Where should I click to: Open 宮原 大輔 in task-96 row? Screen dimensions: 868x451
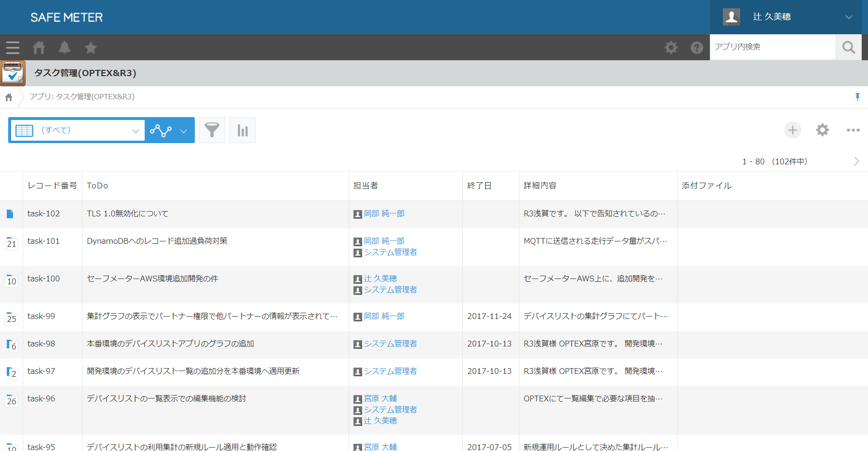click(x=380, y=398)
